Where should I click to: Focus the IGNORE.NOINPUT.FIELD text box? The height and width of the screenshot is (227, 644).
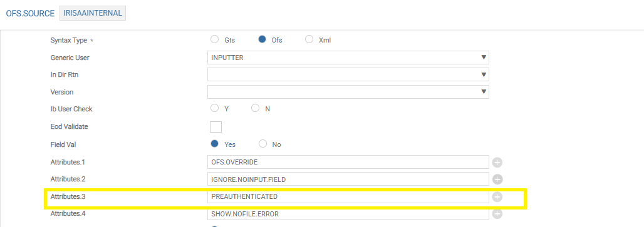348,179
